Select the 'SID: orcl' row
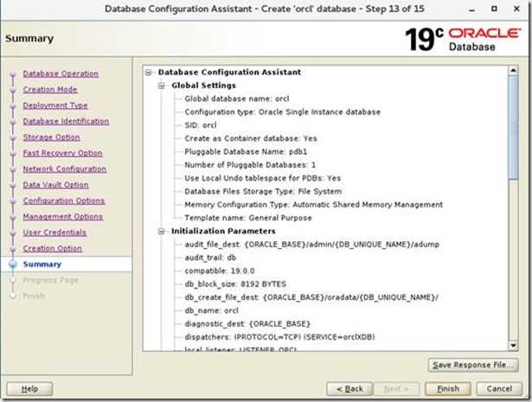The image size is (532, 402). [200, 125]
